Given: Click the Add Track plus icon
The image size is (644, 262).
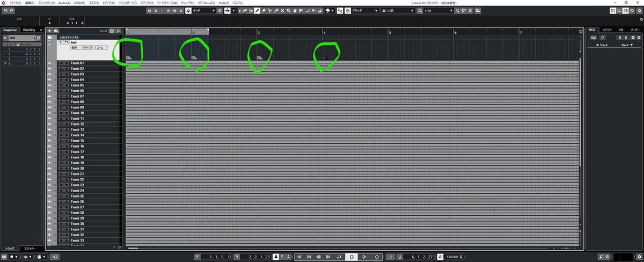Looking at the screenshot, I should 49,31.
